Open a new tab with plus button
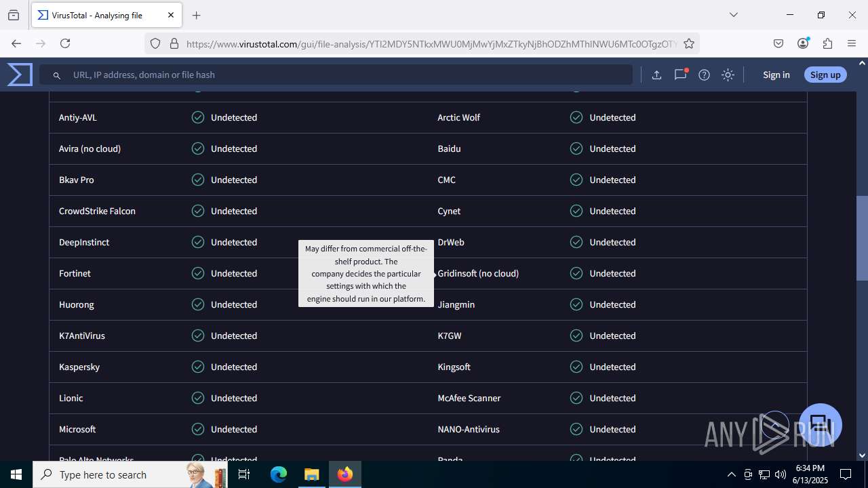Image resolution: width=868 pixels, height=488 pixels. (x=196, y=15)
